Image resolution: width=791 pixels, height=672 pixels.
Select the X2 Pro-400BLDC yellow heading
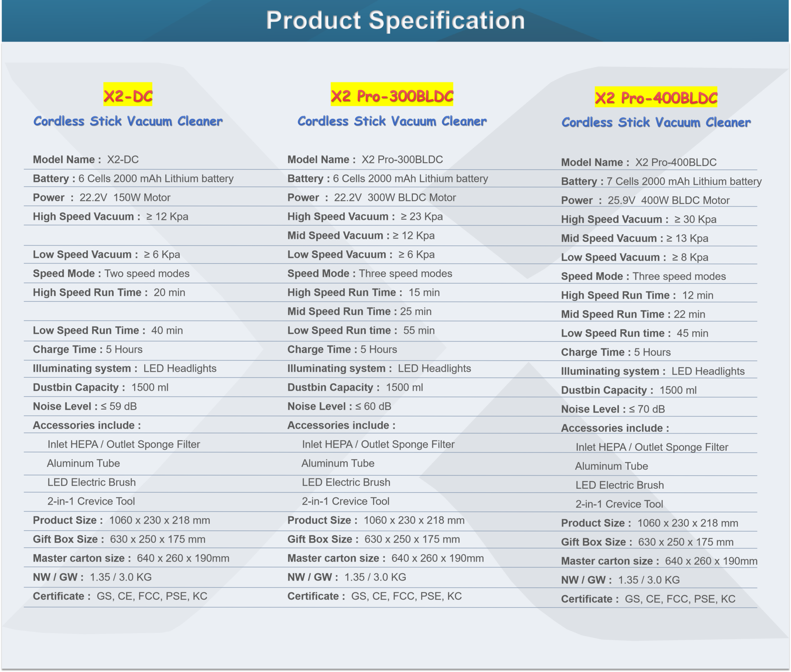point(656,97)
